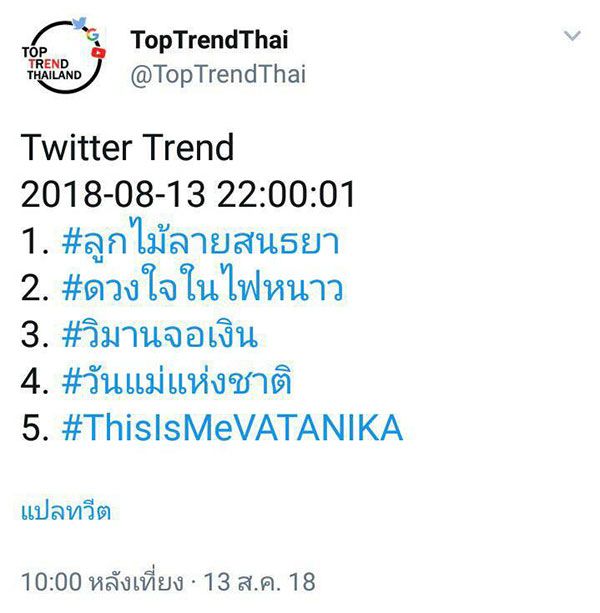The width and height of the screenshot is (600, 613).
Task: Click the 10:00 หลังเที่ยง post time
Action: point(102,581)
